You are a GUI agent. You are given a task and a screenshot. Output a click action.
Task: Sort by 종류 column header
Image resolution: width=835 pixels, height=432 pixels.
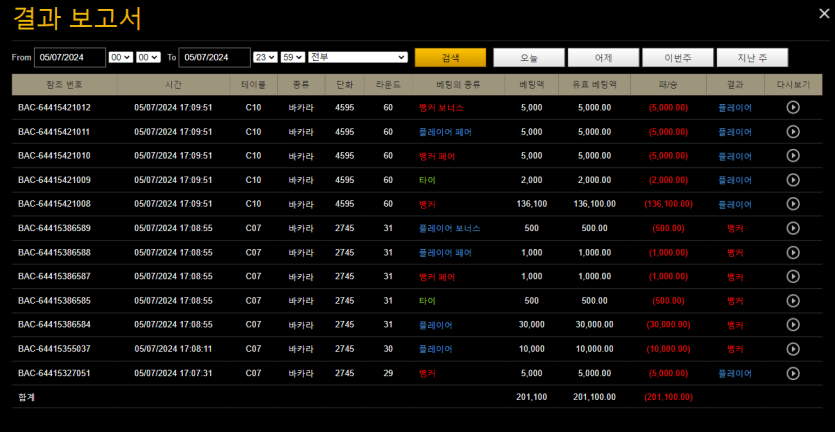click(x=301, y=85)
